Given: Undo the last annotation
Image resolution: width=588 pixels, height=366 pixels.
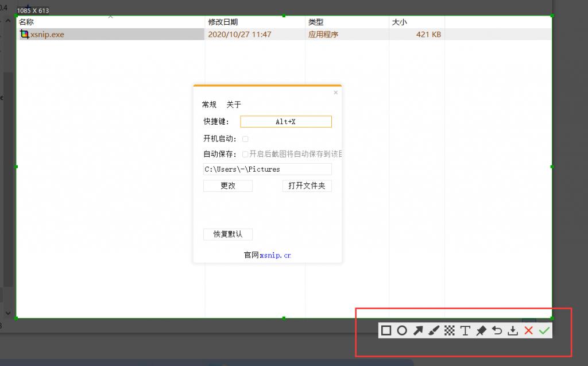Looking at the screenshot, I should 496,330.
